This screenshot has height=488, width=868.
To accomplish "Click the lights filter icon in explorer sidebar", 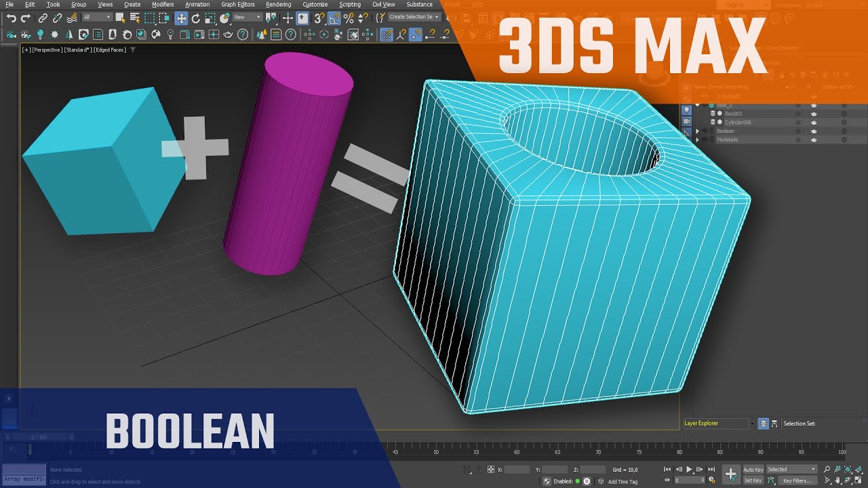I will (x=686, y=109).
